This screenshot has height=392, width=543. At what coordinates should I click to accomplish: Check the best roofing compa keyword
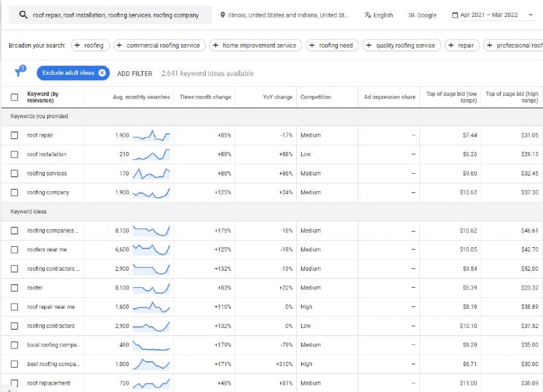tap(14, 364)
